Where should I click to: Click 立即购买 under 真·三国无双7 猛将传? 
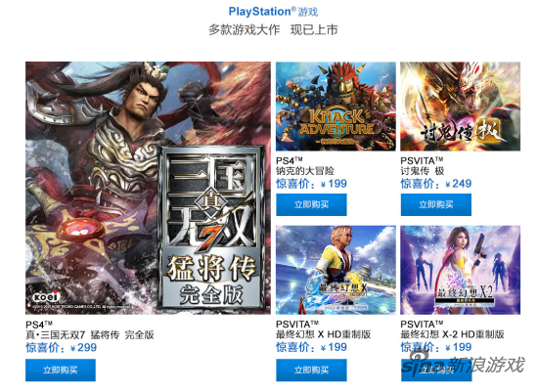[x=61, y=370]
